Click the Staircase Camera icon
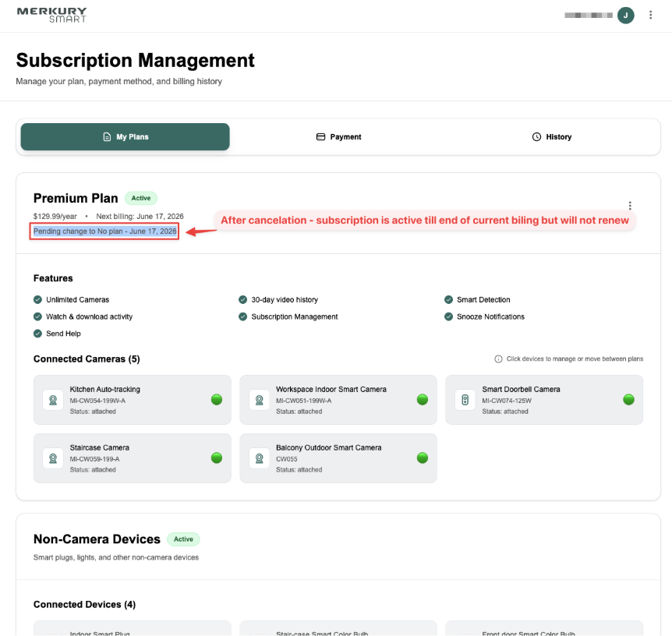Viewport: 672px width, 636px height. (x=53, y=458)
